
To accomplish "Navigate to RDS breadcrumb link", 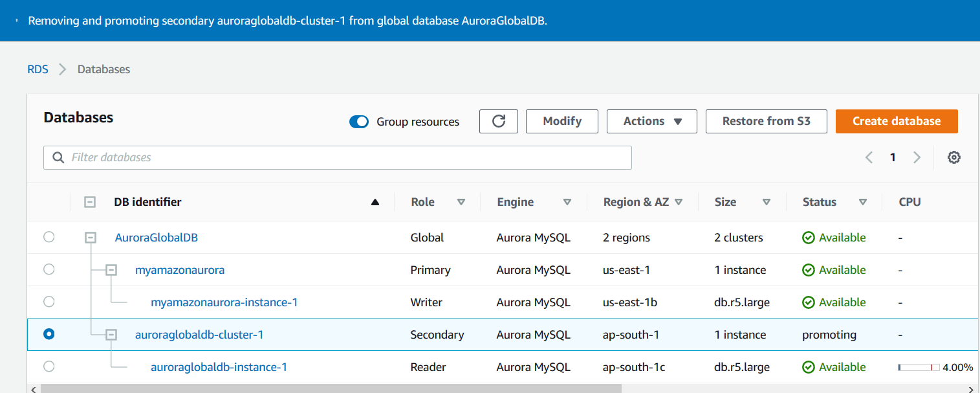I will 38,69.
